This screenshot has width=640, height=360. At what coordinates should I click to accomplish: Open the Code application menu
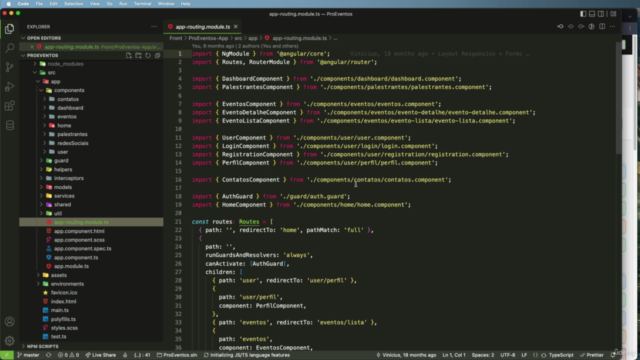click(x=23, y=4)
